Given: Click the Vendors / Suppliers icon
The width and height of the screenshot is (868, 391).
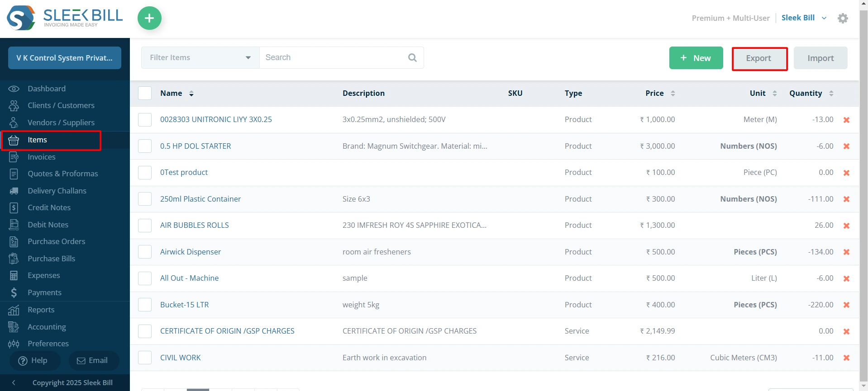Looking at the screenshot, I should (14, 122).
